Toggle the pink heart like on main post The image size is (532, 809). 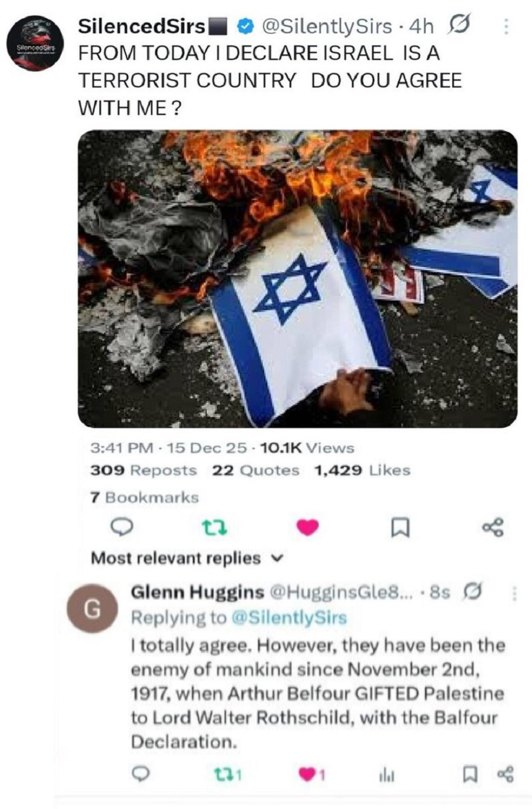pos(308,528)
